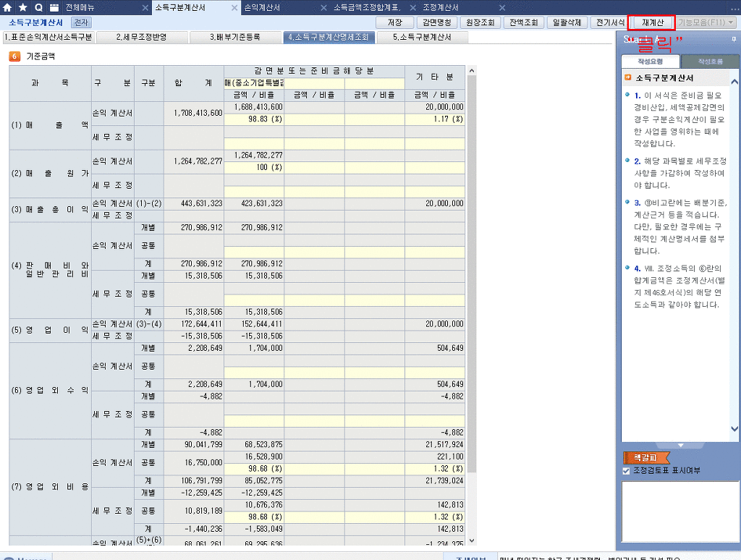Open sub-tab 5.소득구분계산서
This screenshot has height=560, width=741.
coord(423,37)
